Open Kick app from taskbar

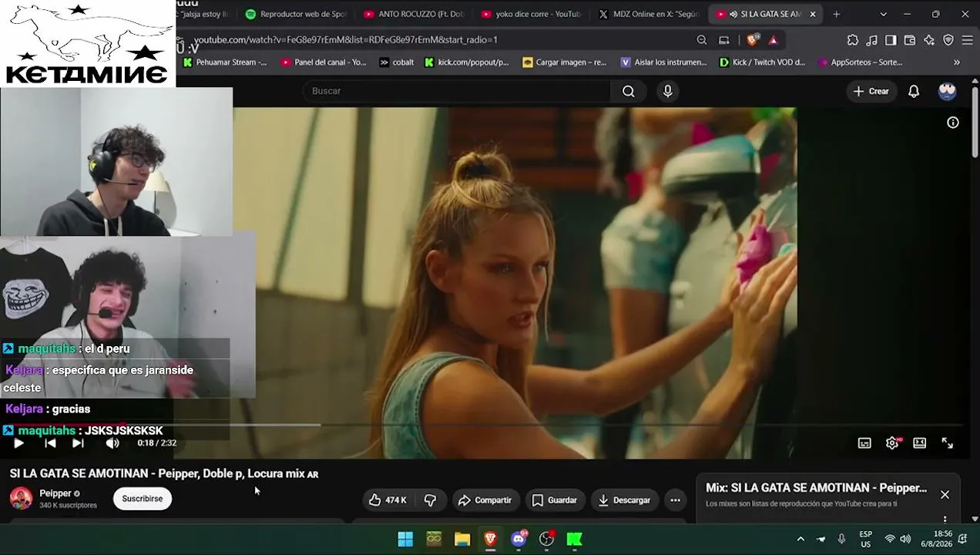coord(575,540)
